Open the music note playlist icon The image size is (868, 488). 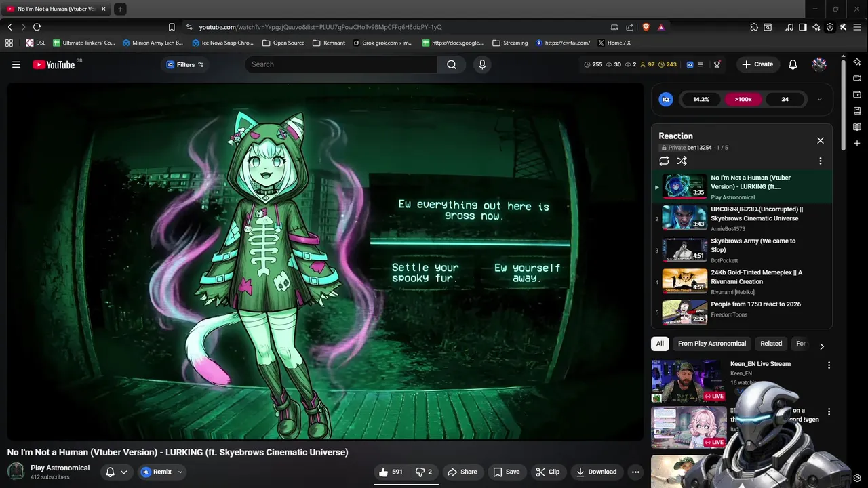coord(789,27)
